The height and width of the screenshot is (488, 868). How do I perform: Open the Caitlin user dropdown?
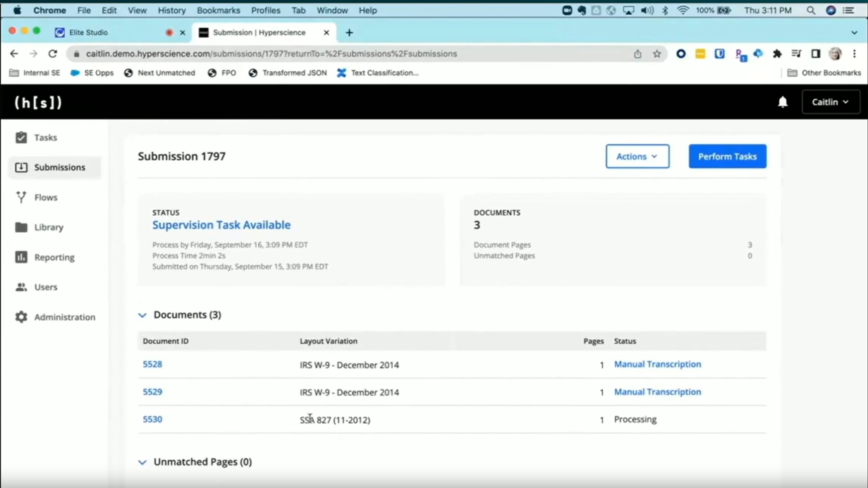coord(831,102)
